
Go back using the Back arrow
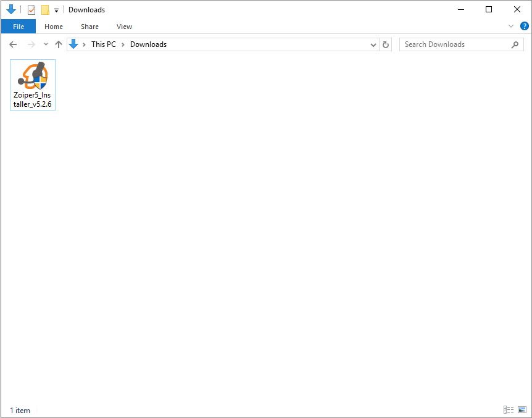[13, 44]
